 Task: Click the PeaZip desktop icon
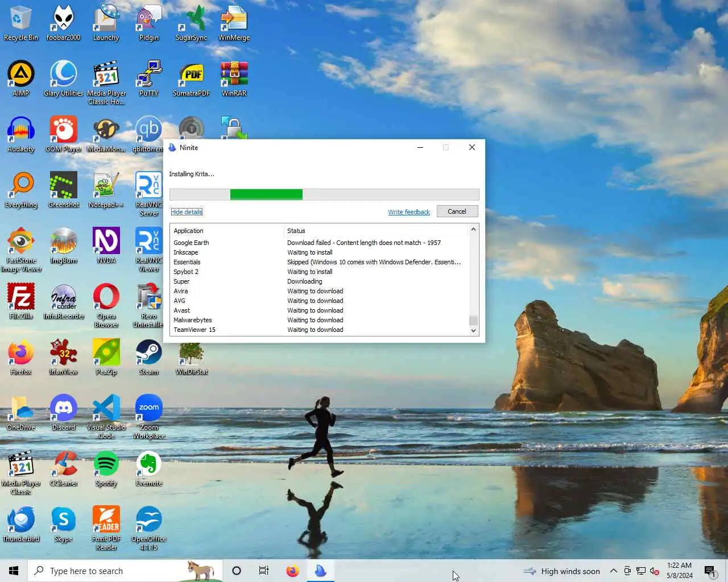pyautogui.click(x=106, y=357)
